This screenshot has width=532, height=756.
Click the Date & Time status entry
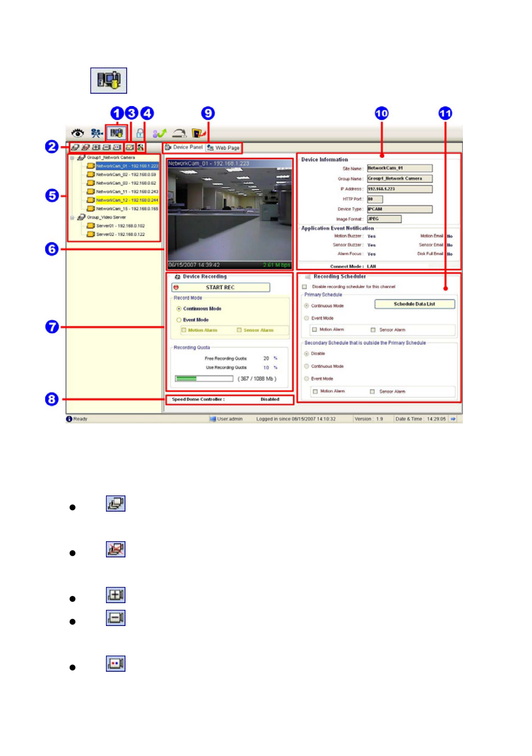420,419
